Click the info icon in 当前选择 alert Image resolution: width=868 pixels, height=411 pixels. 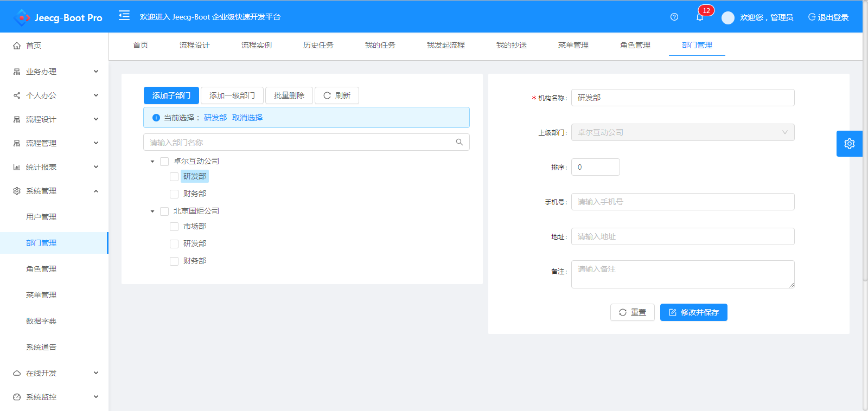[x=156, y=118]
